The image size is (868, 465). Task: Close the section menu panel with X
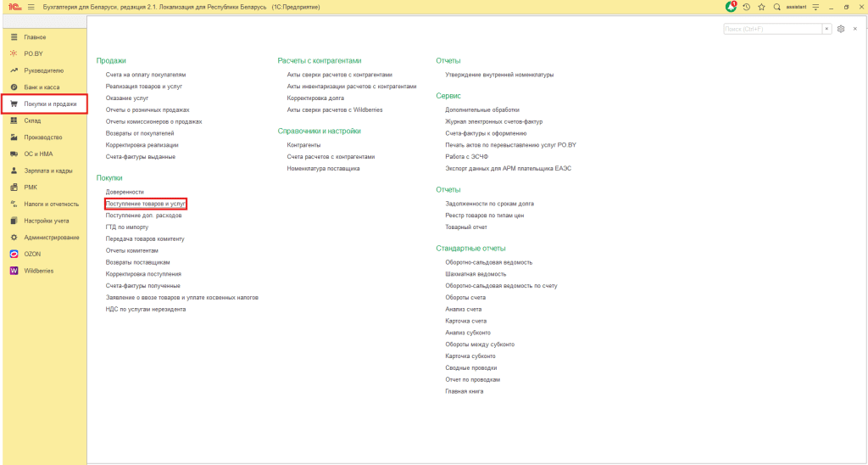(854, 29)
